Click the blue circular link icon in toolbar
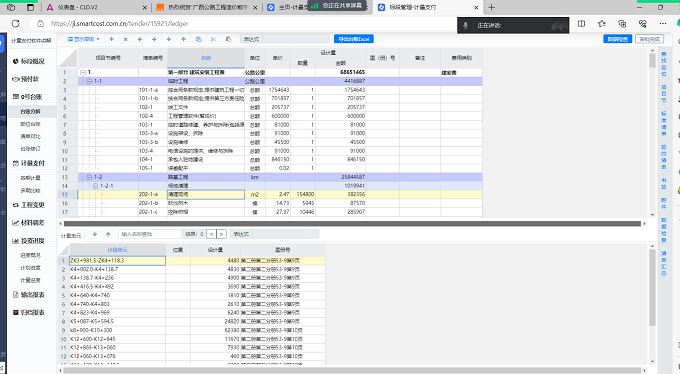Screen dimensions: 680x374 [x=198, y=39]
